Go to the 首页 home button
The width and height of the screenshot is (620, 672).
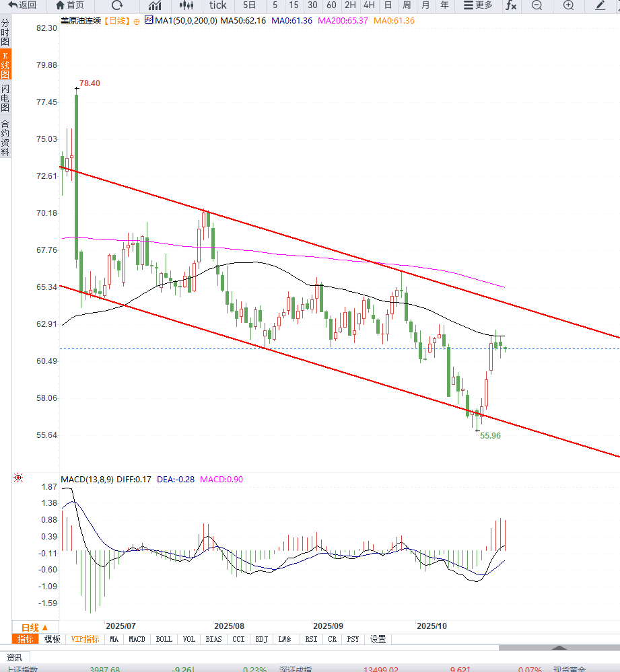[70, 5]
